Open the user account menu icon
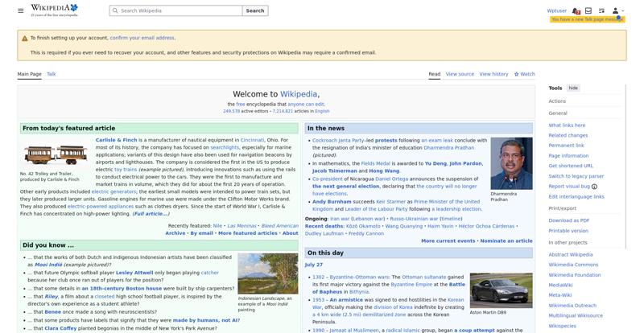Screen dimensions: 644x333 [617, 10]
